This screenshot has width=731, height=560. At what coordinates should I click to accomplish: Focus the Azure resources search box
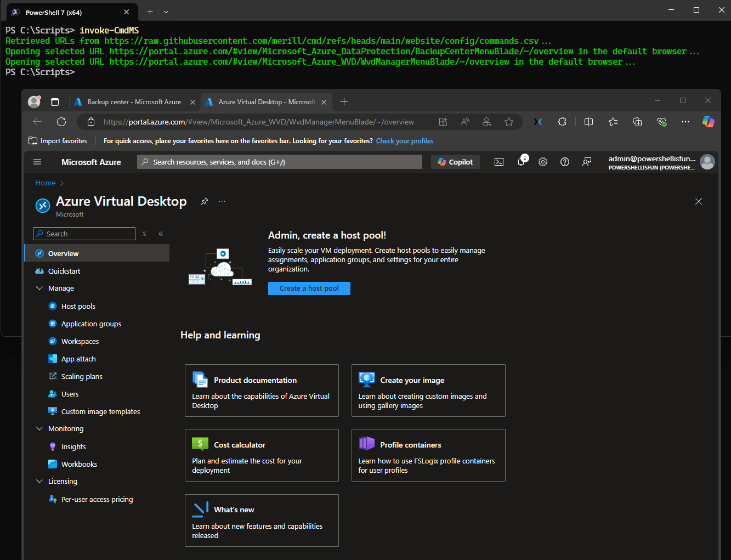pos(280,162)
